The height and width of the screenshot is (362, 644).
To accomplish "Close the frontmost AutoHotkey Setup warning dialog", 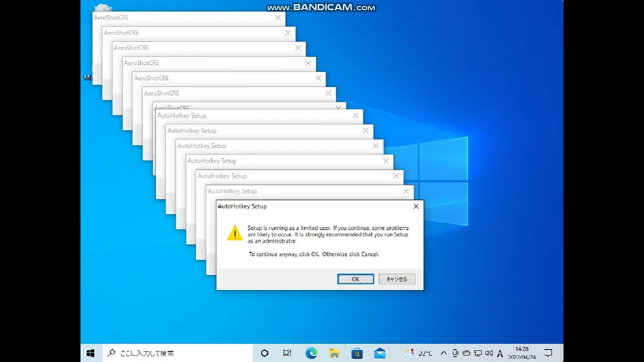I will [416, 206].
